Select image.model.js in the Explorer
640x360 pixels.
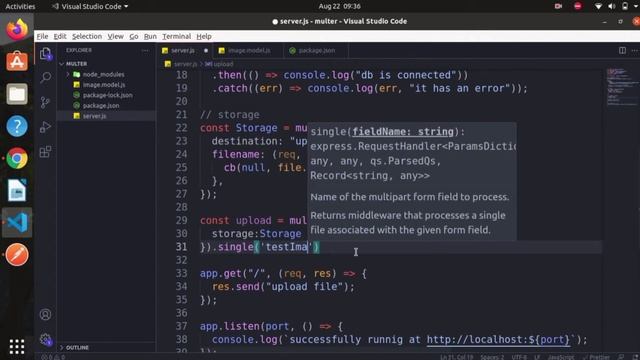tap(104, 85)
